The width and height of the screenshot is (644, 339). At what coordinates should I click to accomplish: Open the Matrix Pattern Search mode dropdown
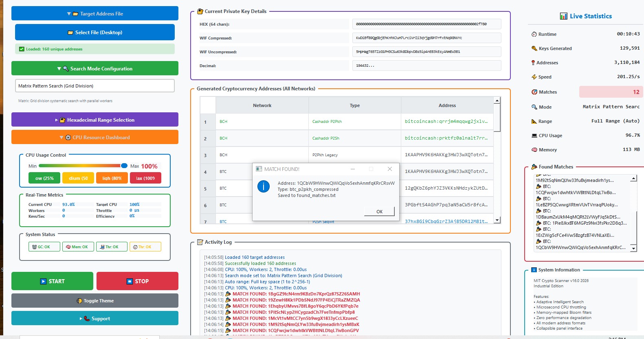[x=95, y=86]
